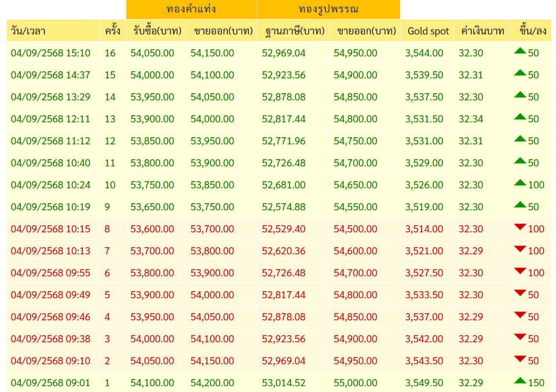This screenshot has height=392, width=556.
Task: Click exchange rate value 32.34
Action: (x=471, y=119)
